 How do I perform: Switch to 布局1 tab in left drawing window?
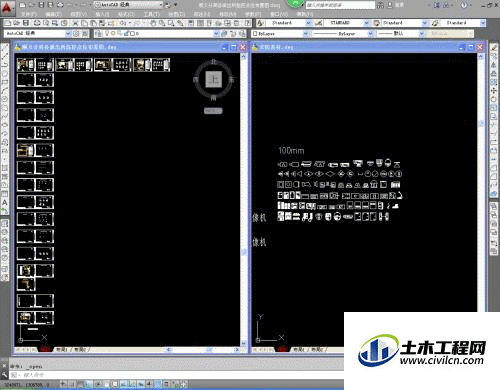(62, 350)
